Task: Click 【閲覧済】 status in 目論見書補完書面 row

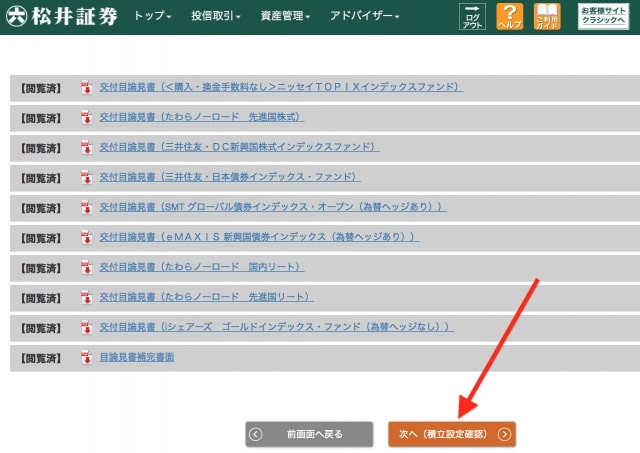Action: click(x=41, y=359)
